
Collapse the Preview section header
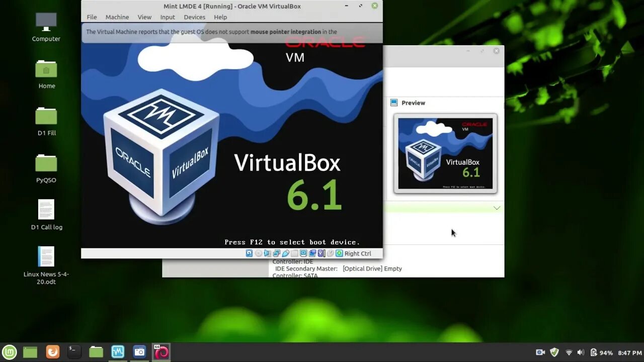pos(413,103)
